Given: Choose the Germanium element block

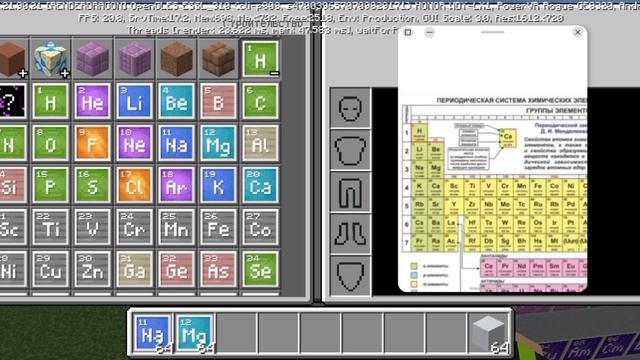Looking at the screenshot, I should pos(176,269).
